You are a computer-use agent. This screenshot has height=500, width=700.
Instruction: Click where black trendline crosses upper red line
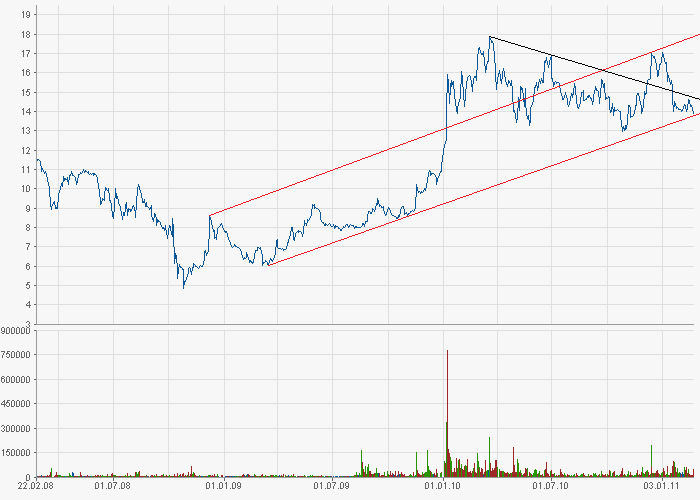click(x=603, y=70)
